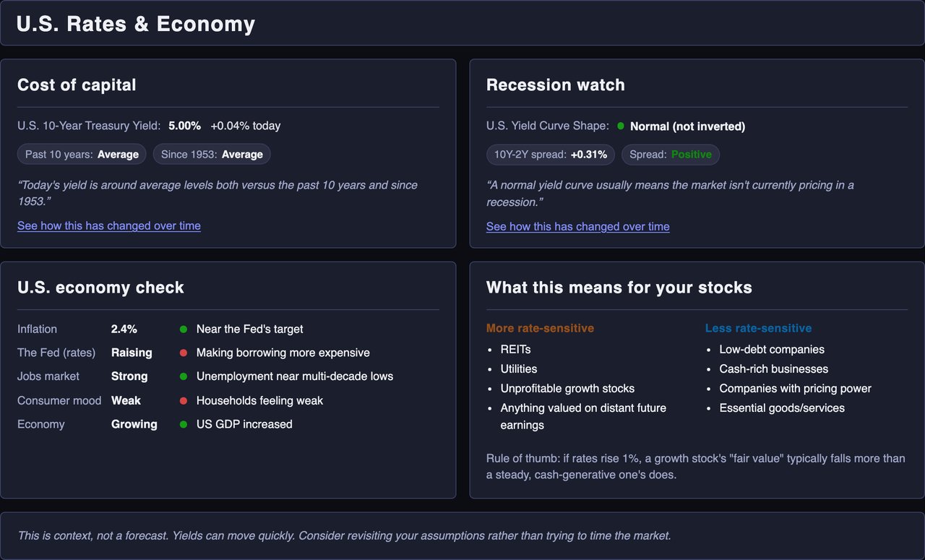Click Making borrowing more expensive text
This screenshot has height=560, width=925.
(283, 353)
